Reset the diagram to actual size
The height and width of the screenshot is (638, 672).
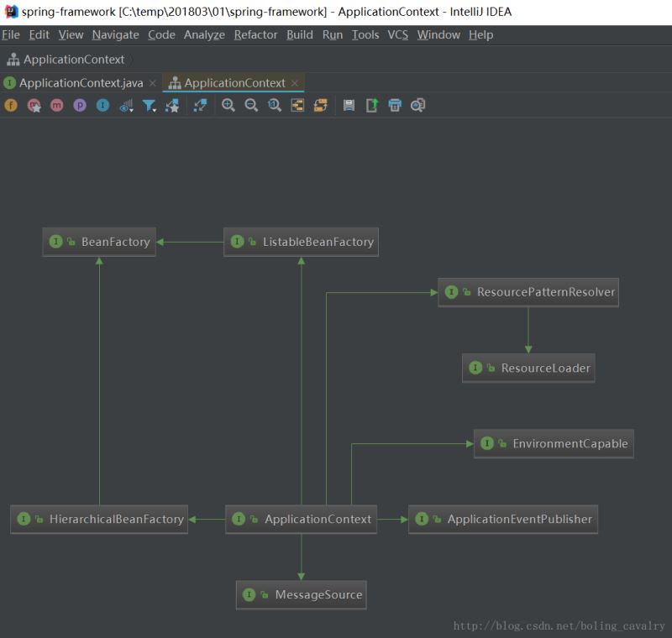point(273,106)
